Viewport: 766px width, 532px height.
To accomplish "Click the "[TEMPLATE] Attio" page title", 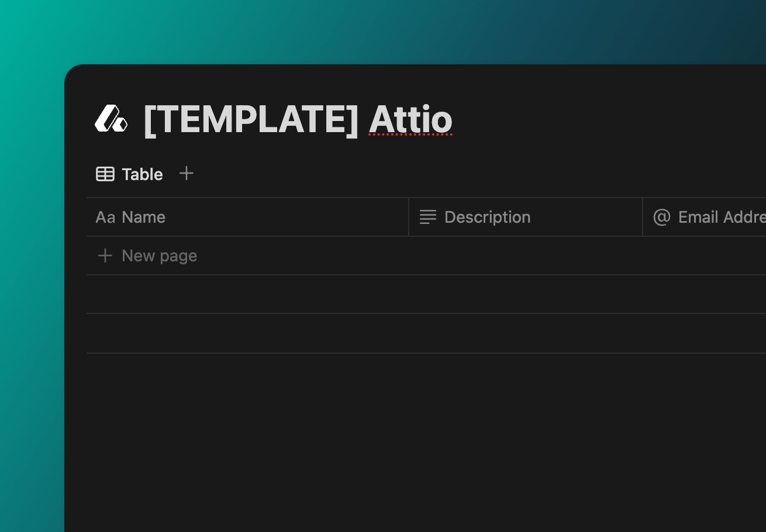I will 298,120.
